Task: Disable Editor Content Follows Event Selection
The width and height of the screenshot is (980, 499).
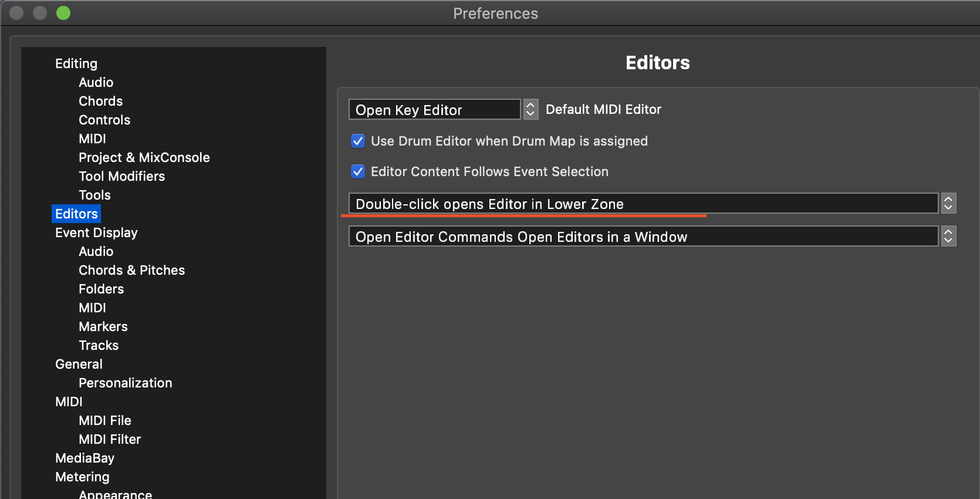Action: tap(358, 171)
